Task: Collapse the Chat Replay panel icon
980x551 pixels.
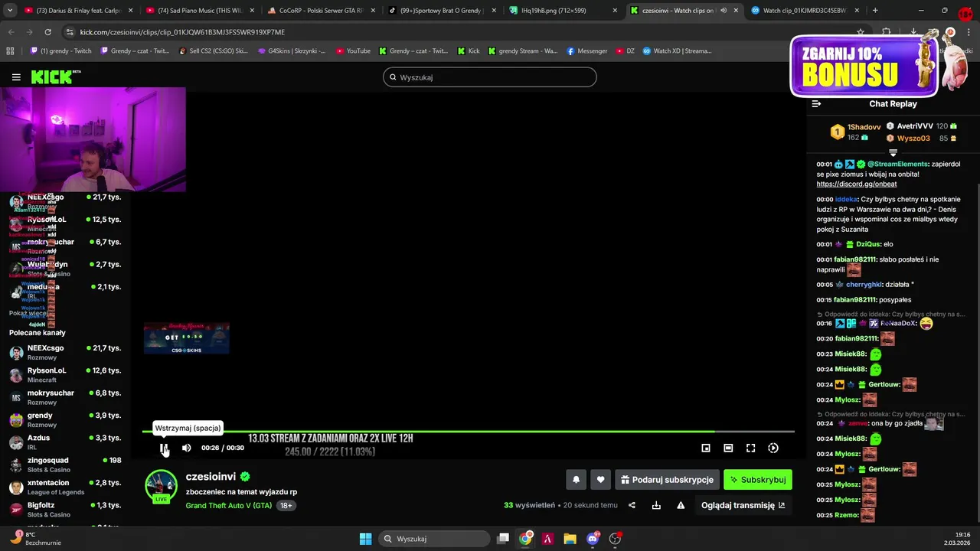Action: (x=816, y=104)
